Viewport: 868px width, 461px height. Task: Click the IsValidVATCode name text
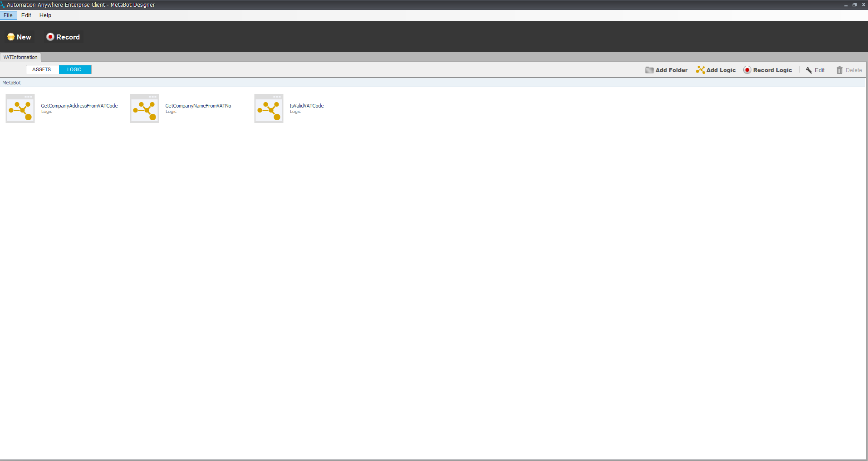pyautogui.click(x=307, y=106)
